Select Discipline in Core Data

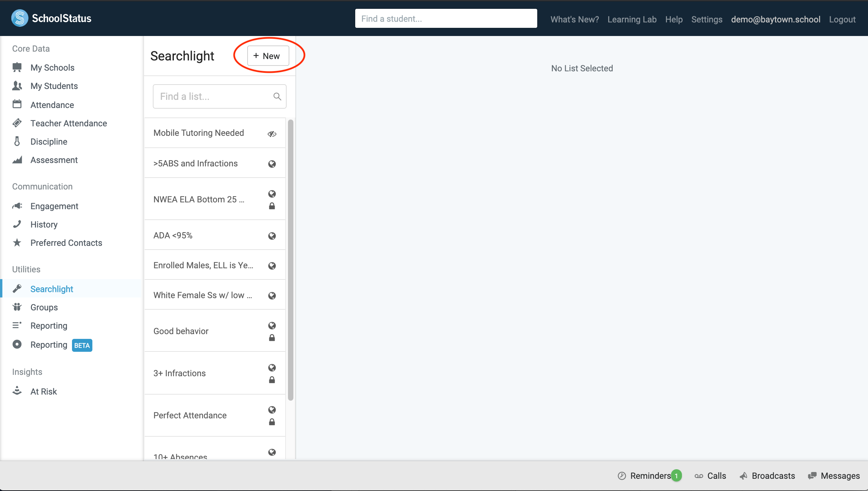pyautogui.click(x=49, y=142)
